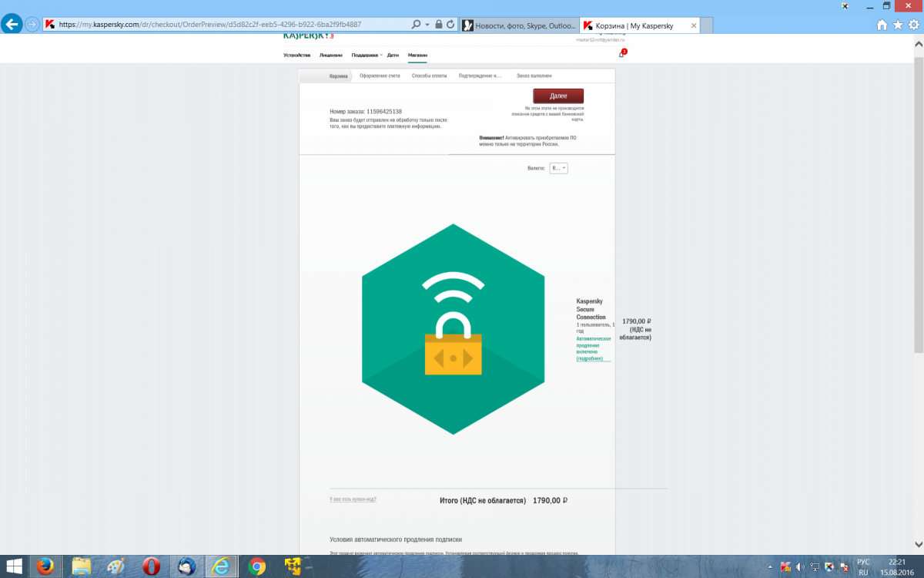Viewport: 924px width, 578px height.
Task: Click 'Условия автоматического продления подписки' heading
Action: pos(396,539)
